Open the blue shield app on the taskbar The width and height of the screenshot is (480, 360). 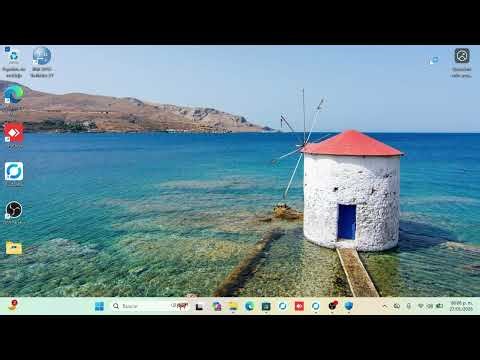349,306
